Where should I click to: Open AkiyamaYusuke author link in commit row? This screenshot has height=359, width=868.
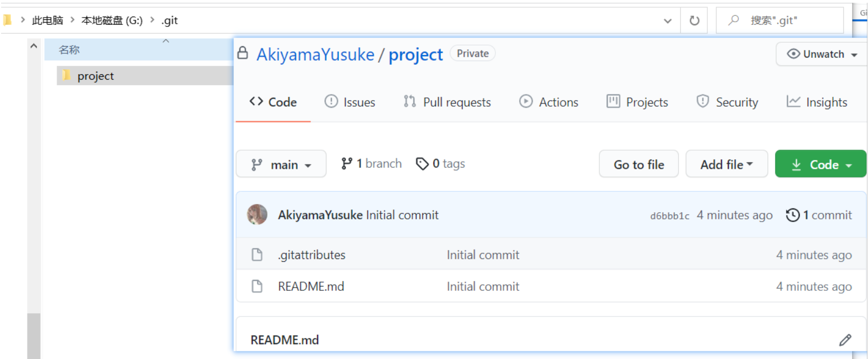[320, 215]
